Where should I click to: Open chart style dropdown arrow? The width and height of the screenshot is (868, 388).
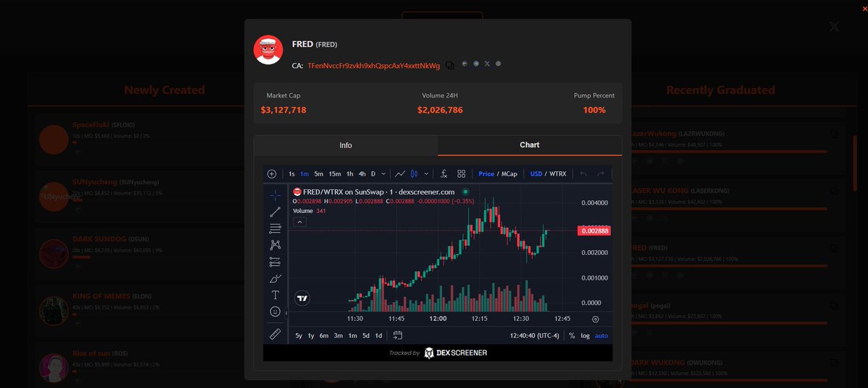[x=427, y=174]
